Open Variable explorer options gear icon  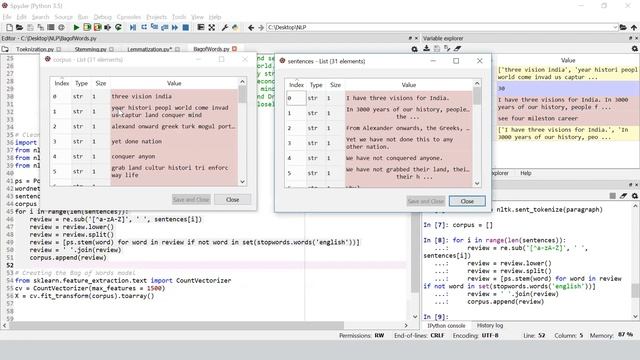point(635,49)
